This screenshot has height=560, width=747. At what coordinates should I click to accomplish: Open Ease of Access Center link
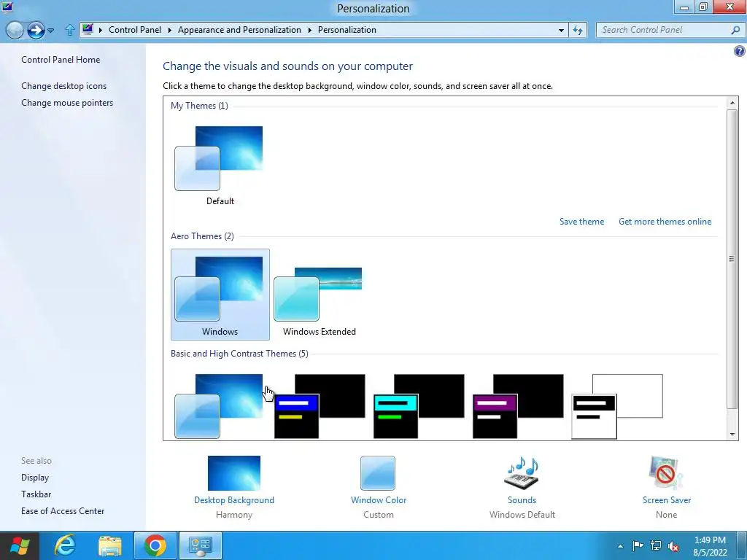coord(63,511)
